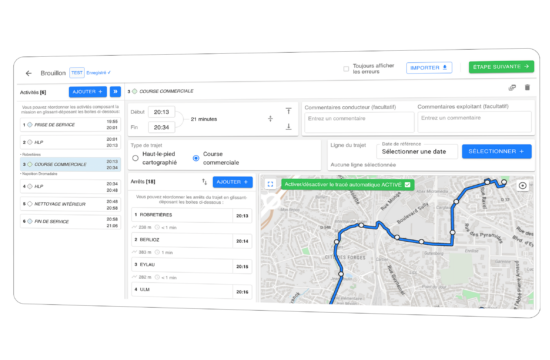This screenshot has width=550, height=360.
Task: Click the status circle of FIN DE SERVICE
Action: tap(30, 221)
